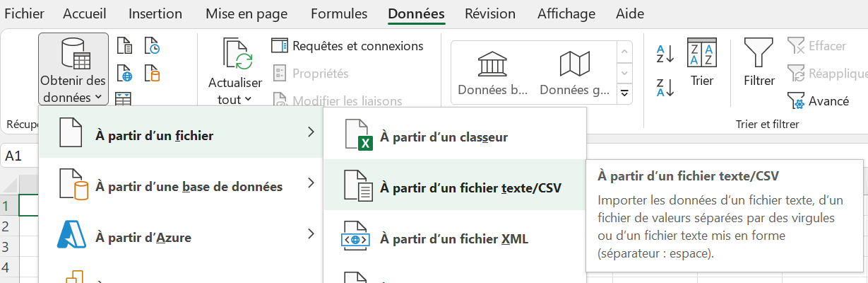Select row header 1
The width and height of the screenshot is (868, 283).
tap(9, 206)
